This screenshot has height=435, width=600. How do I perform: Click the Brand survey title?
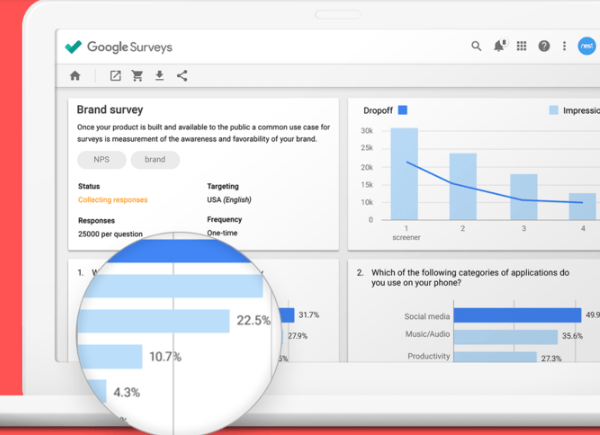tap(110, 110)
